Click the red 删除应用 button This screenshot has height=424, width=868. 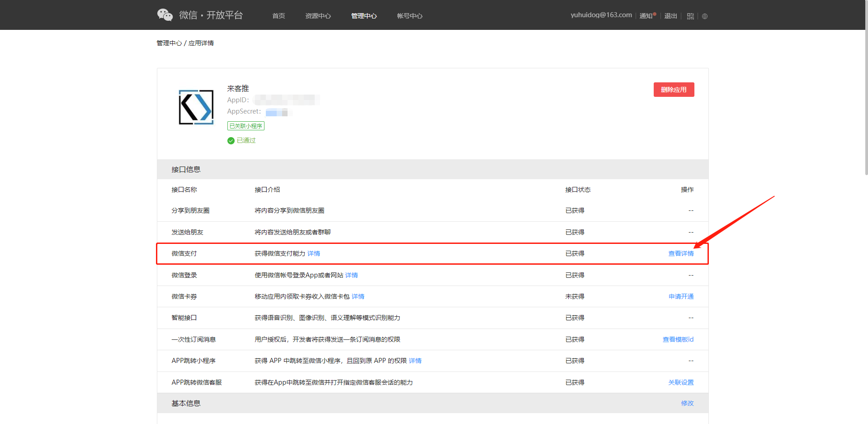coord(674,90)
